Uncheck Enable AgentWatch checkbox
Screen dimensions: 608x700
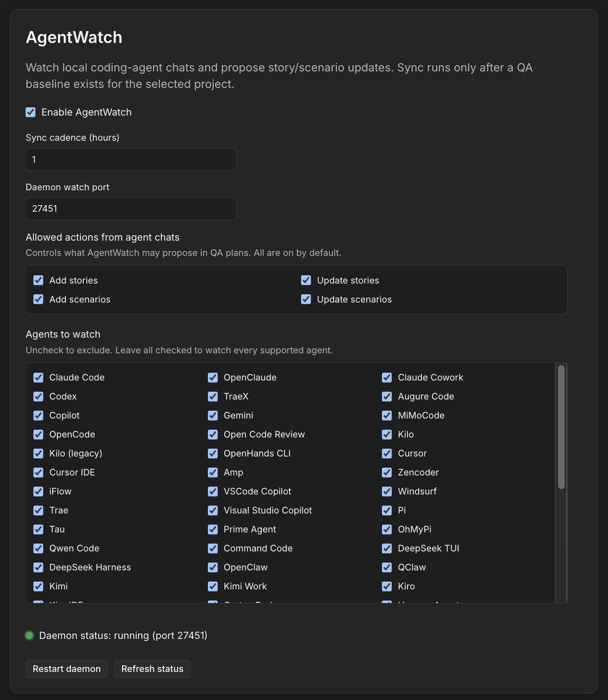[31, 112]
